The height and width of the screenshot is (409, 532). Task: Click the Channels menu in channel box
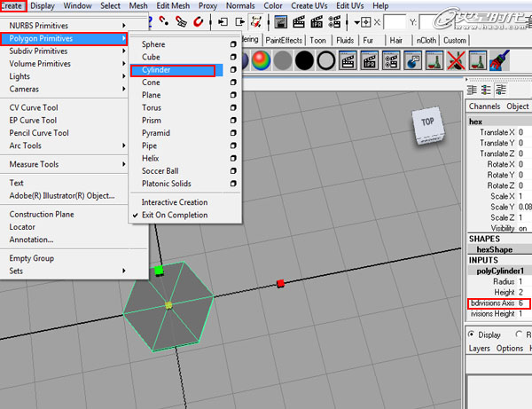[x=484, y=106]
